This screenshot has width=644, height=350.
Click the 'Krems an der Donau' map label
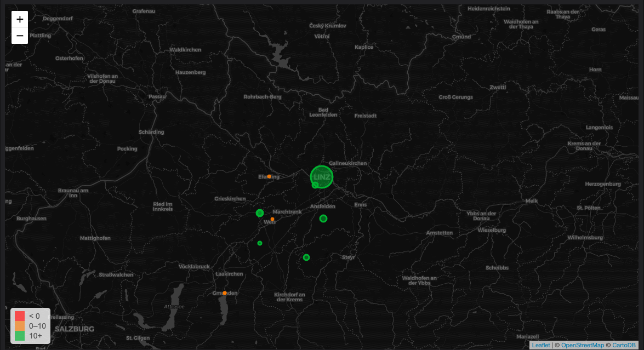(584, 146)
